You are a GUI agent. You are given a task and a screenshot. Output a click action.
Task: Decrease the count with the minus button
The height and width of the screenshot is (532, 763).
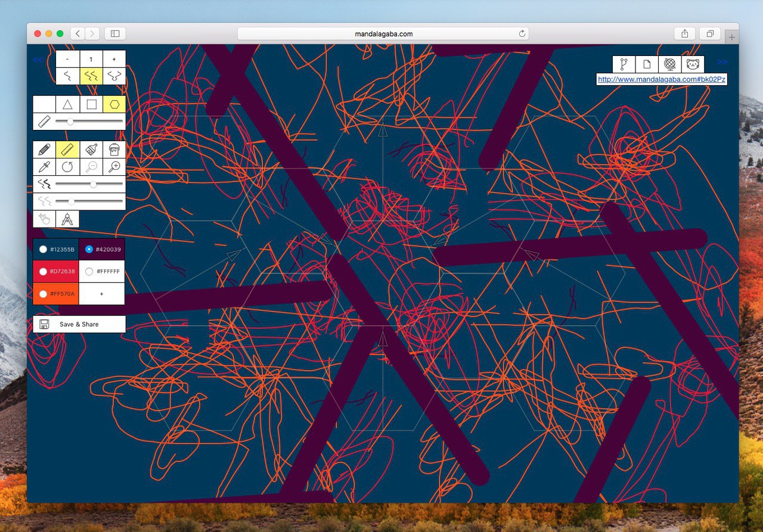pyautogui.click(x=67, y=59)
